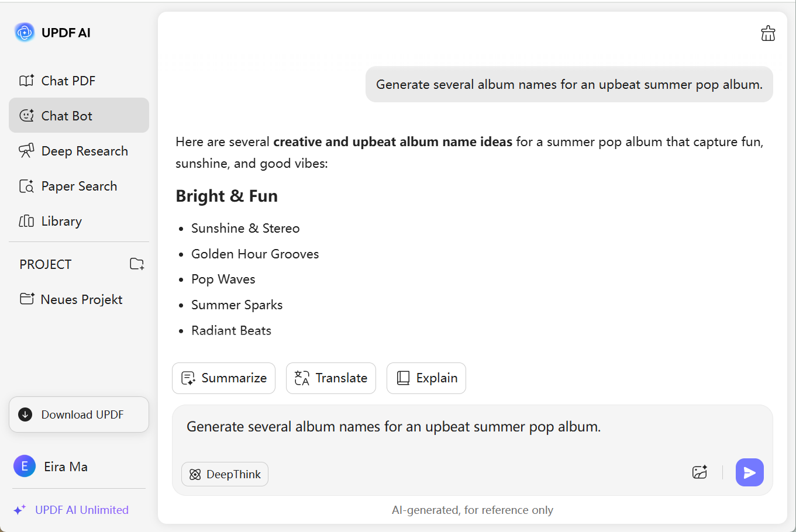Open the Eira Ma profile avatar
The width and height of the screenshot is (796, 532).
(25, 466)
